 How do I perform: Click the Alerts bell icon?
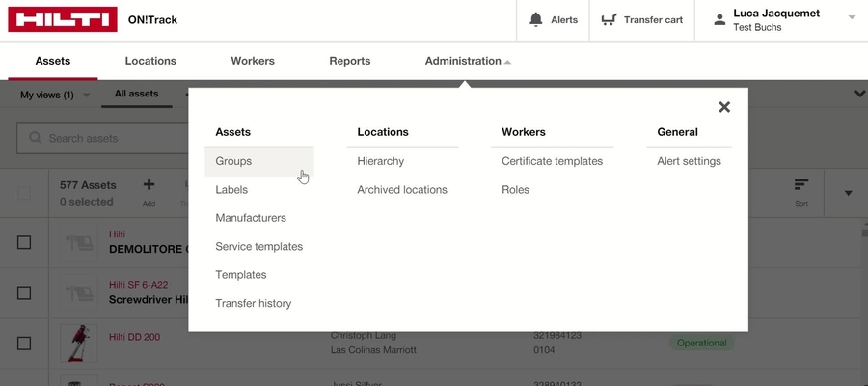[535, 20]
